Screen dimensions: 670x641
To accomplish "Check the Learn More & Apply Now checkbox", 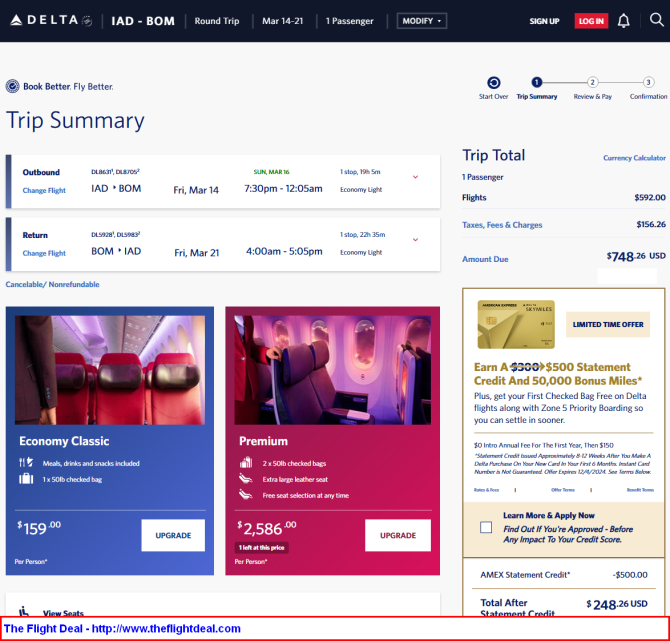I will (486, 527).
